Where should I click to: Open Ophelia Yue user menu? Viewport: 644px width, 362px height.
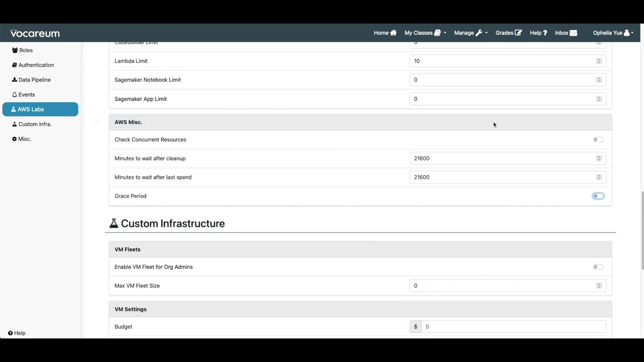coord(613,33)
